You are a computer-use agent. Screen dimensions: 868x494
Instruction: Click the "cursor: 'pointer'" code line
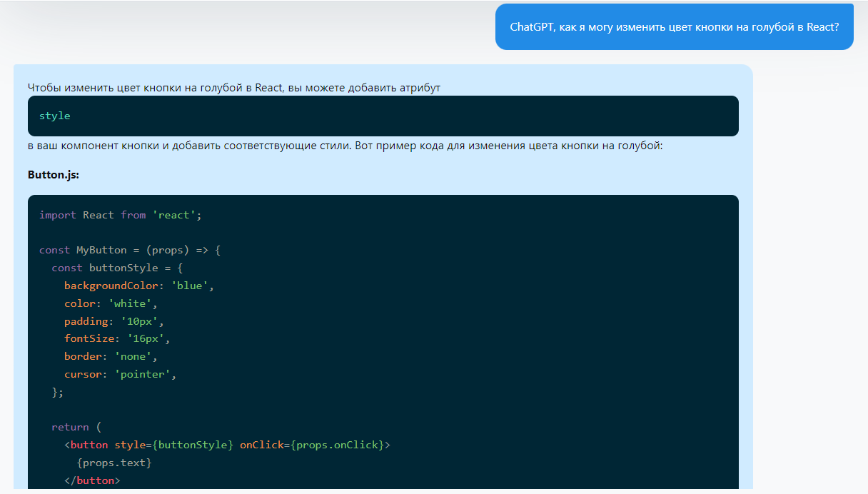[x=120, y=374]
